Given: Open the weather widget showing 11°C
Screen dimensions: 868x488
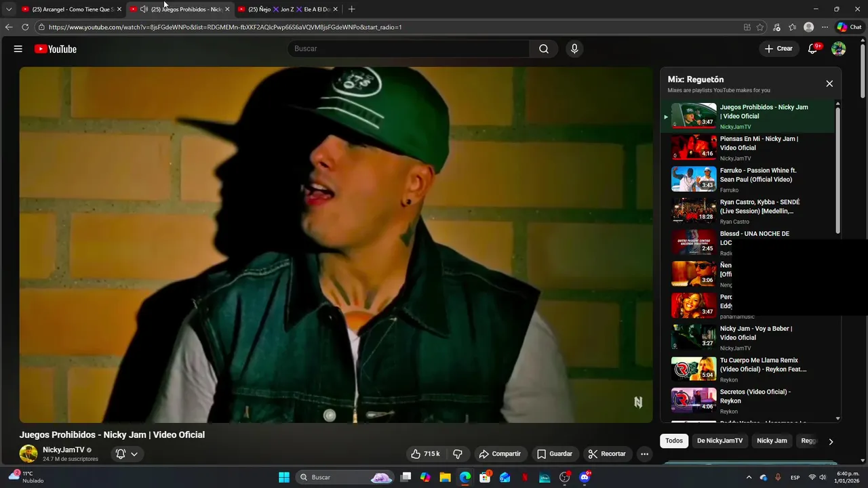Looking at the screenshot, I should [26, 477].
